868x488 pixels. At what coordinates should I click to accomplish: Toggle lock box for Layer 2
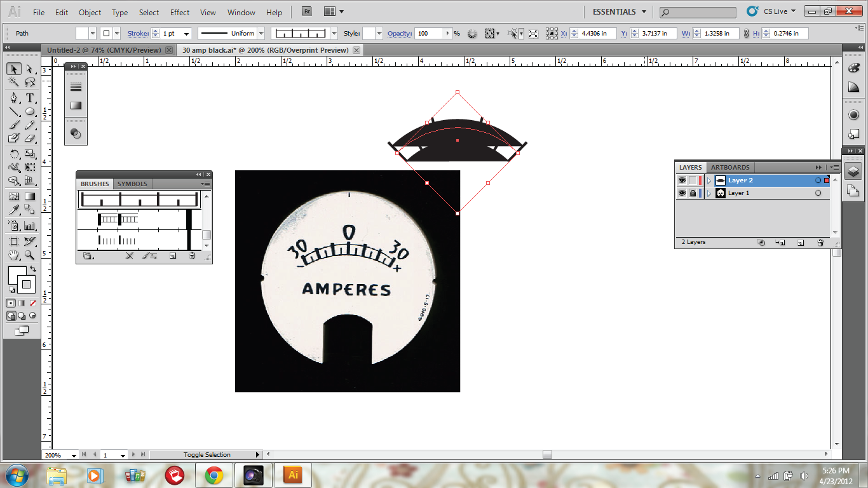pos(693,180)
